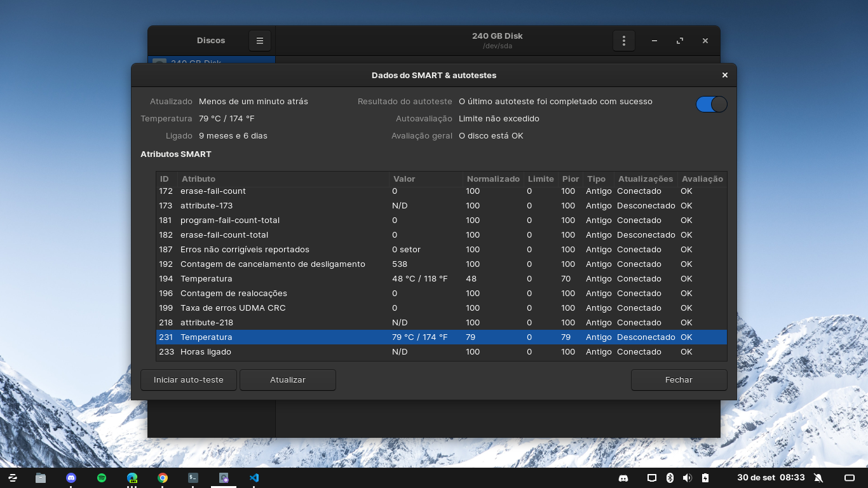Click the volume speaker icon in the tray
The width and height of the screenshot is (868, 488).
coord(687,478)
